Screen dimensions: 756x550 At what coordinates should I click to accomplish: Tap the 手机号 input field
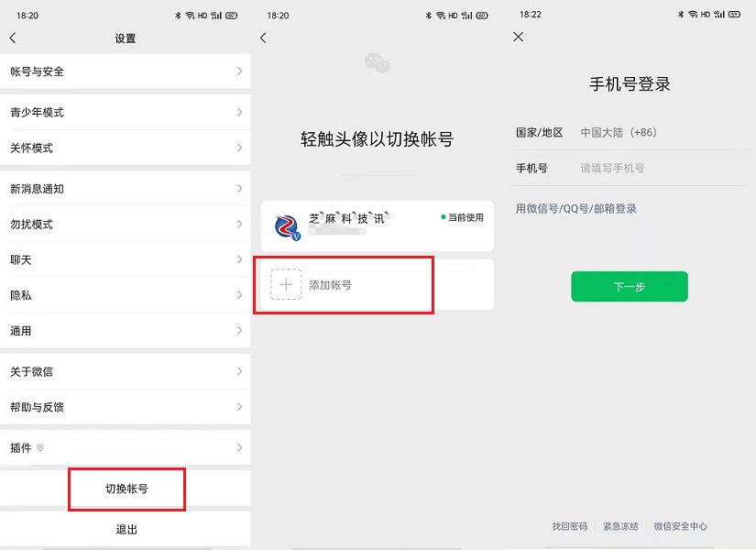point(641,169)
